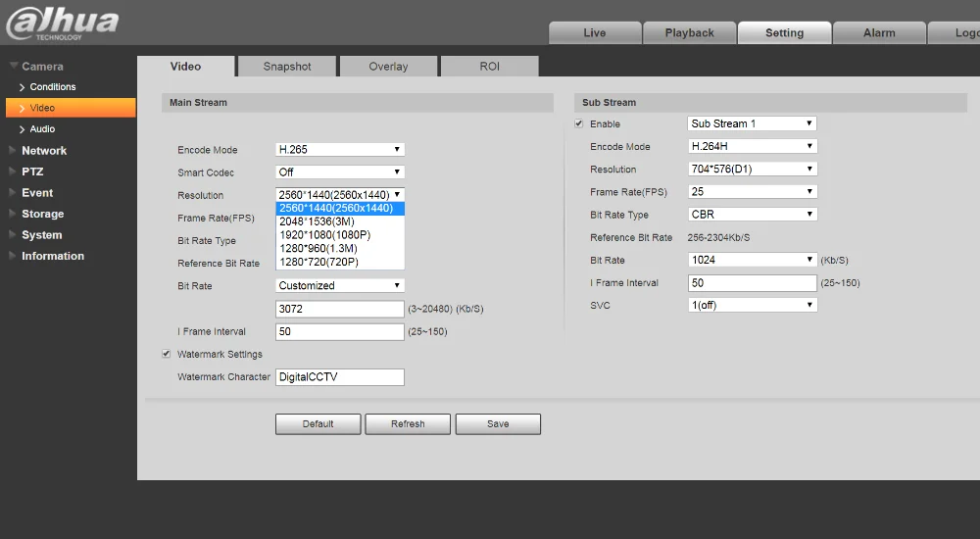Open the Sub Stream Bit Rate Type CBR dropdown
The height and width of the screenshot is (539, 980).
(752, 215)
